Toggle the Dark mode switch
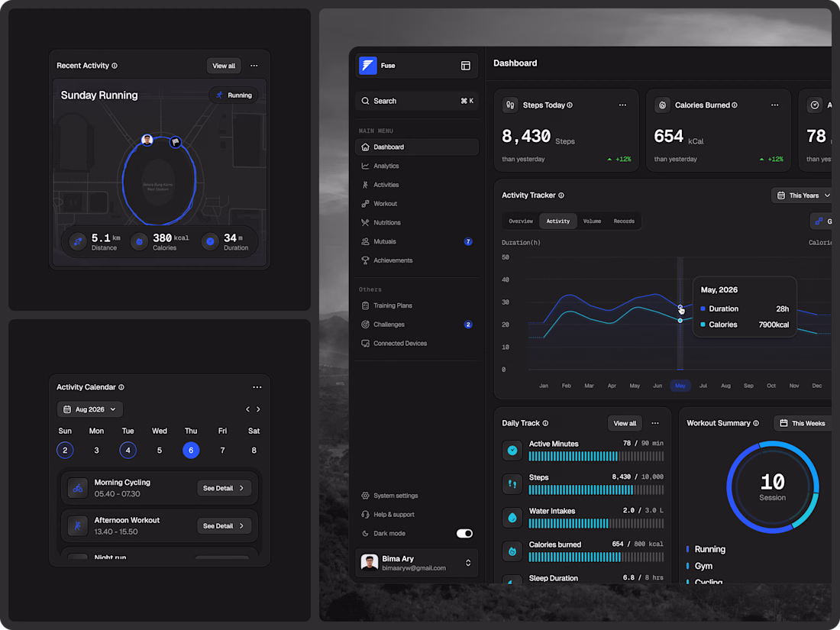 point(464,533)
